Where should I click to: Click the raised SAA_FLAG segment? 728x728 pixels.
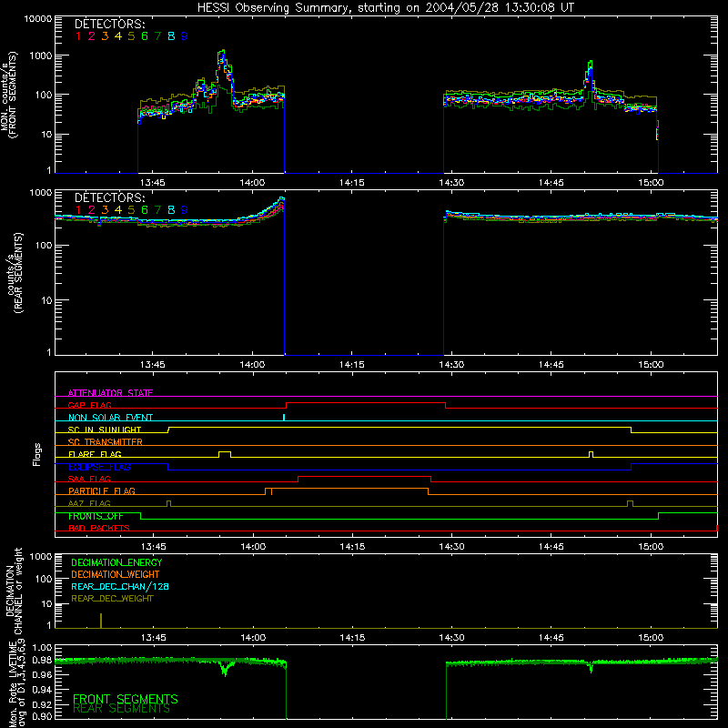tap(365, 477)
